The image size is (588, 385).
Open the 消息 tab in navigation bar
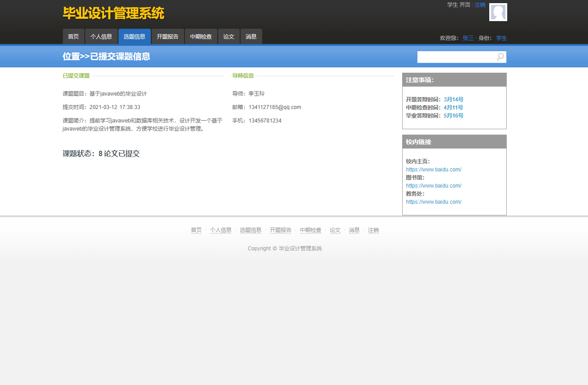pos(251,37)
